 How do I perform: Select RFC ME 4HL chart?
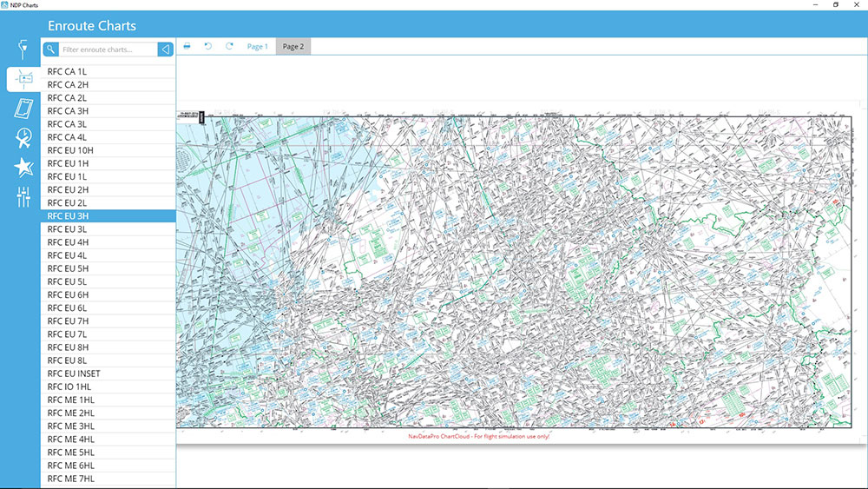pos(108,439)
